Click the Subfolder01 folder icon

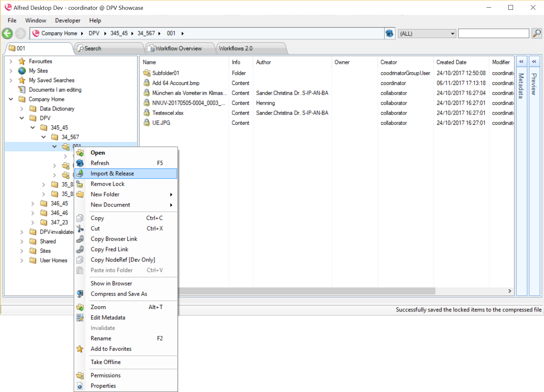tap(147, 73)
